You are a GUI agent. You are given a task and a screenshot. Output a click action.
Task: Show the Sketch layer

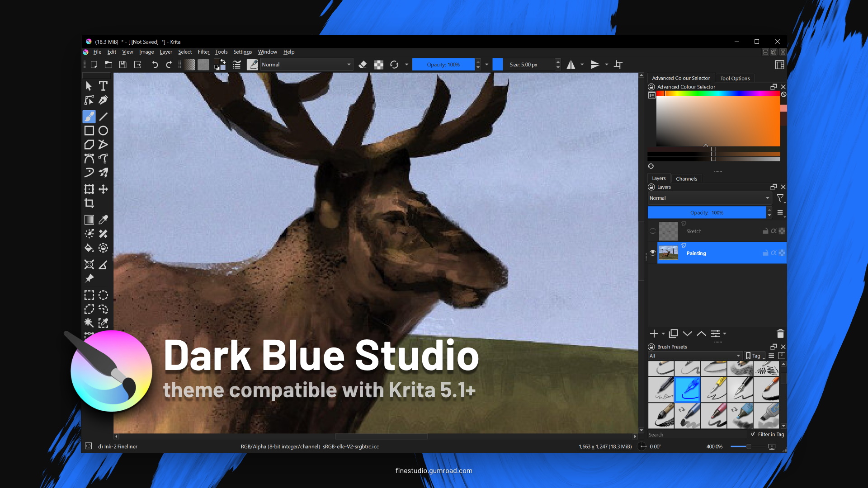coord(652,231)
